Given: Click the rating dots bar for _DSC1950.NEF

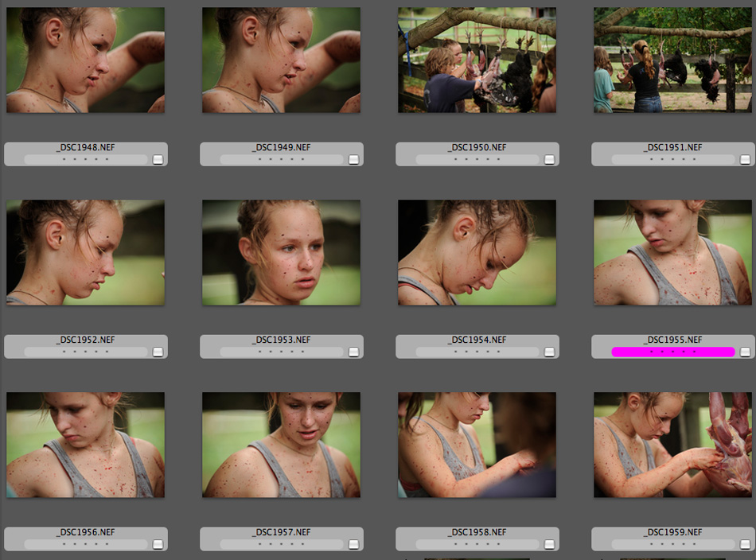Looking at the screenshot, I should coord(477,160).
